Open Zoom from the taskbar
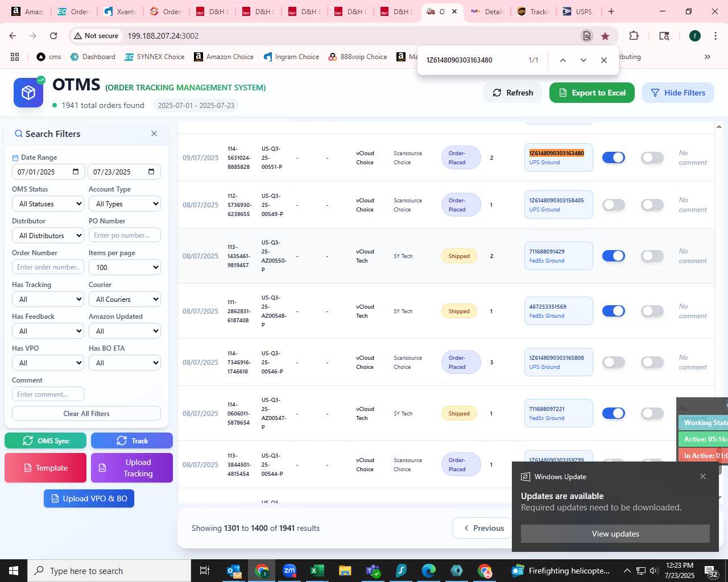728x582 pixels. [289, 571]
